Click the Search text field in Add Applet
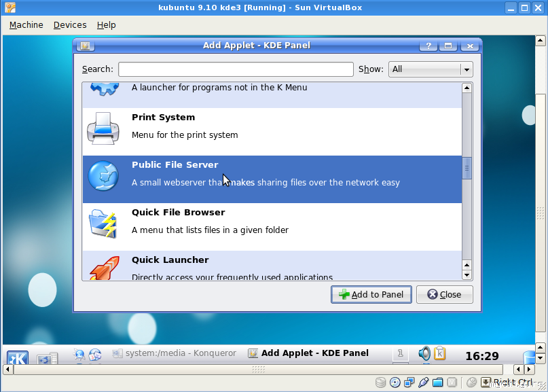 (x=236, y=69)
